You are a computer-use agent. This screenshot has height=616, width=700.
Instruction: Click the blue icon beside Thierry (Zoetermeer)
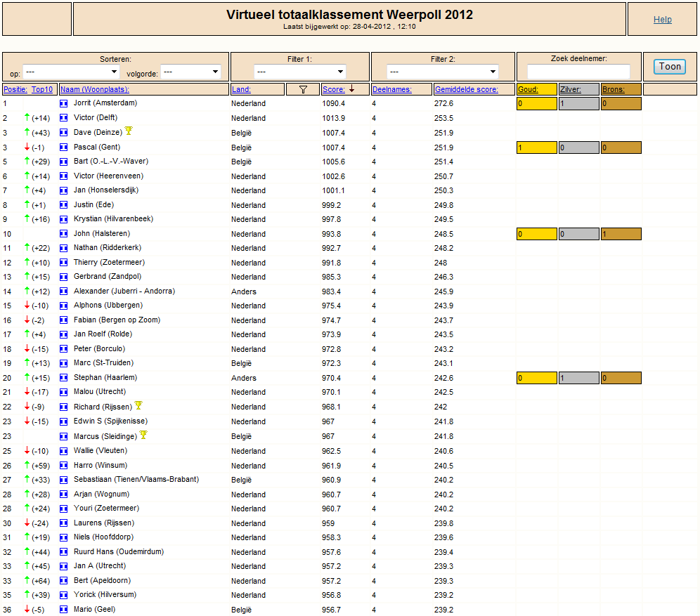click(64, 263)
